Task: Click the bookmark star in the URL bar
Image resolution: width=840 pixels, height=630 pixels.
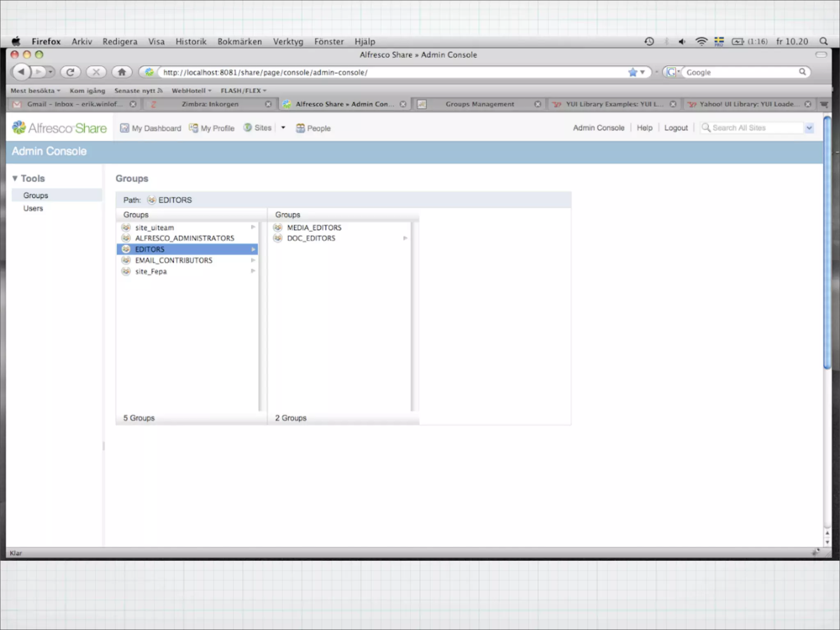Action: (x=632, y=72)
